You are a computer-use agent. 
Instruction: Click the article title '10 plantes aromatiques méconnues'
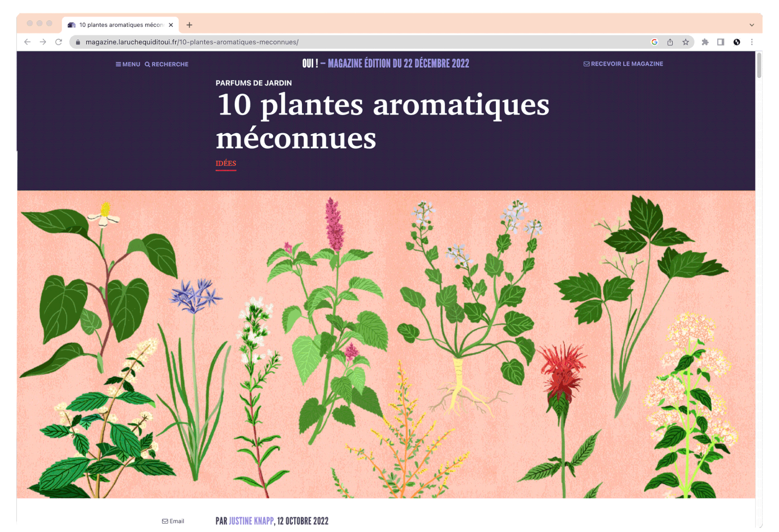pyautogui.click(x=382, y=121)
